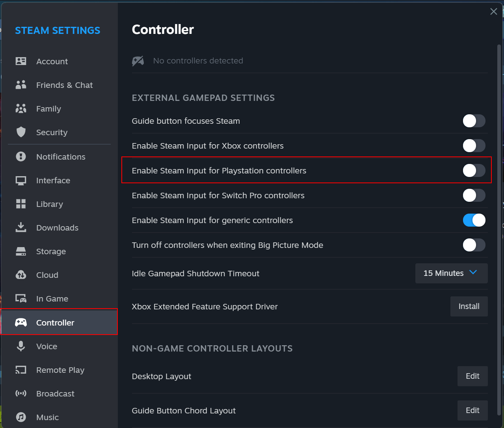Edit the Desktop Layout
This screenshot has height=428, width=504.
472,376
